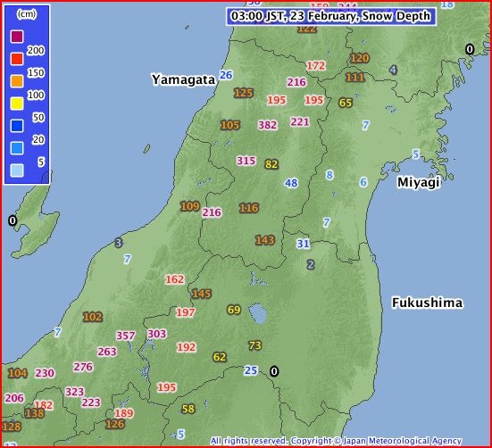Select the 69 depth marker near lake
Screen dimensions: 492x448
[x=234, y=310]
